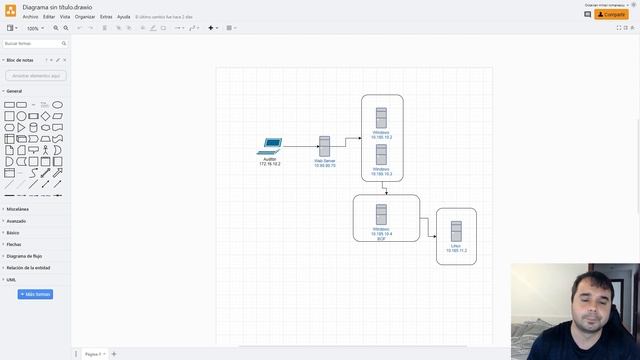Select the cloud shape in General
Viewport: 640px width, 360px height.
click(45, 128)
